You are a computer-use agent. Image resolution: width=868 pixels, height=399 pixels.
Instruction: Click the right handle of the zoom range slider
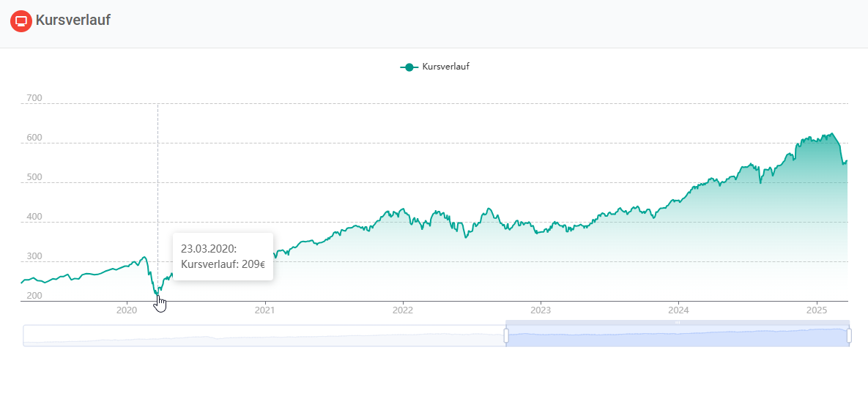[x=849, y=335]
